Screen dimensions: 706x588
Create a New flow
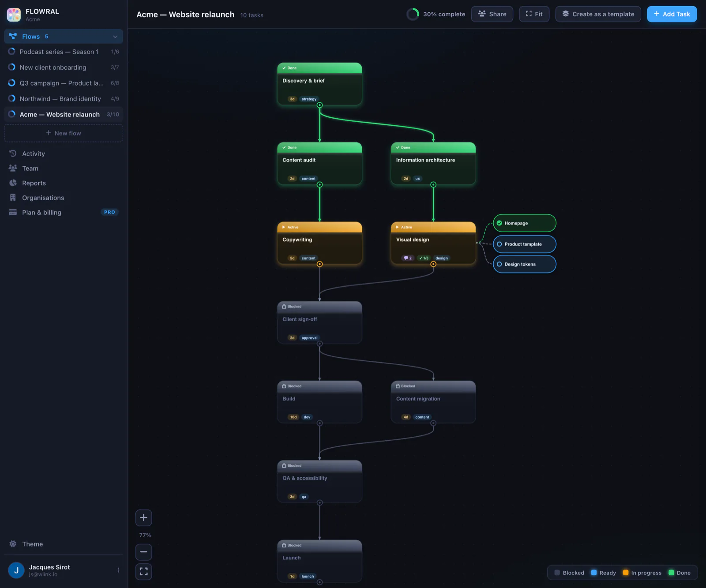(64, 133)
